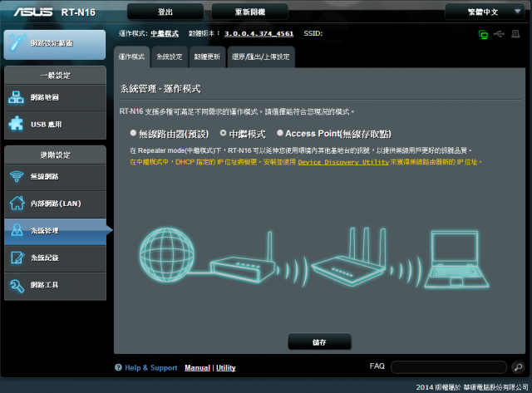Open 網路地圖 network map page
Viewport: 532px width, 393px height.
point(55,98)
